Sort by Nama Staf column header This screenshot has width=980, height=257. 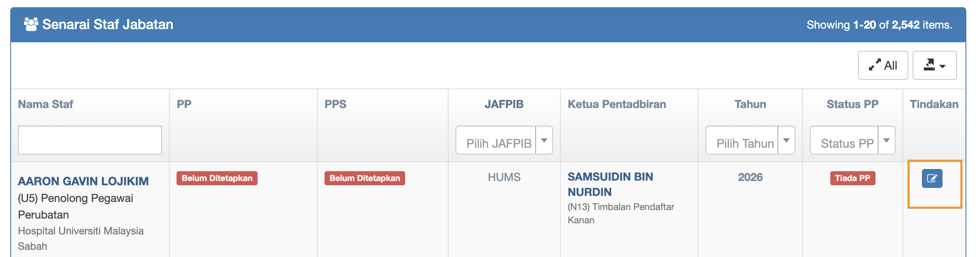(46, 104)
